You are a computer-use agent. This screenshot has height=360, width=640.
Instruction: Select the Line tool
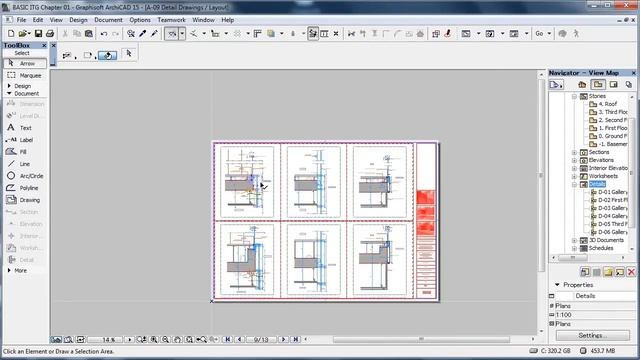click(x=25, y=164)
